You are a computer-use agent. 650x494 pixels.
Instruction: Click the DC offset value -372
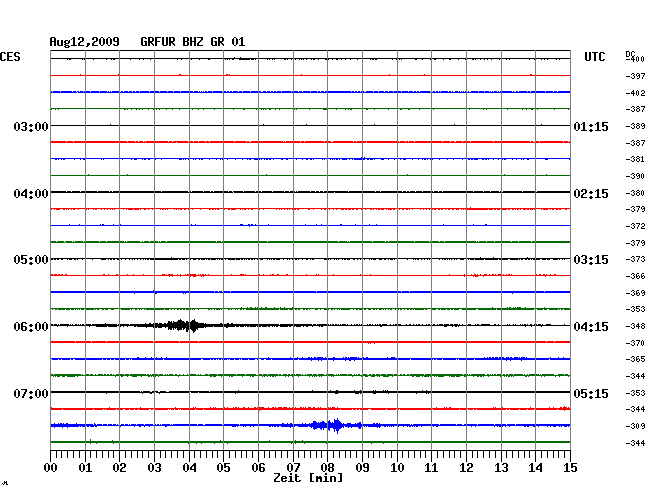click(x=635, y=226)
